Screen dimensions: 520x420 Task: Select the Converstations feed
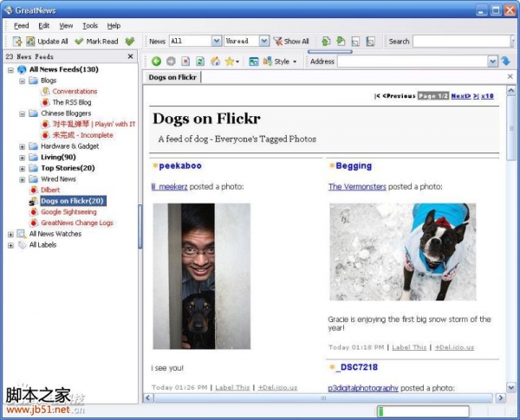pos(75,91)
